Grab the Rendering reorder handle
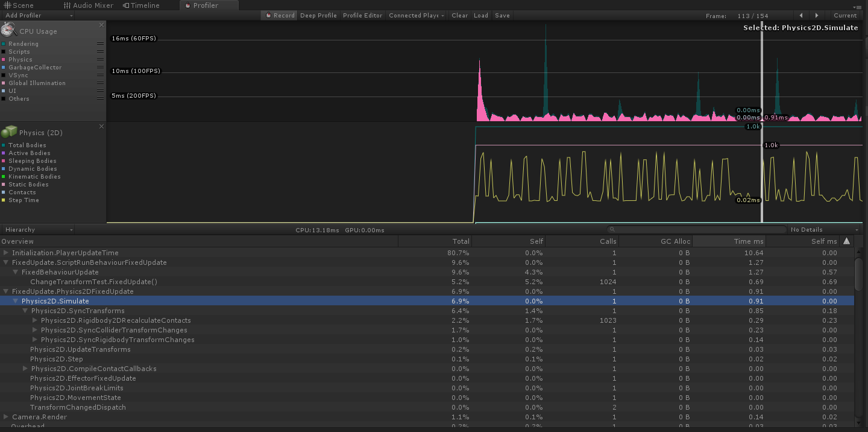 pyautogui.click(x=100, y=44)
